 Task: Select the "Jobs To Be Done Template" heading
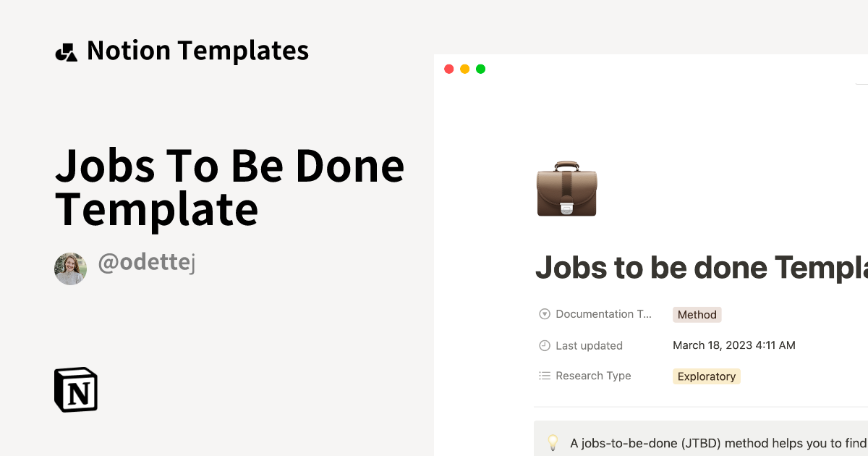230,187
